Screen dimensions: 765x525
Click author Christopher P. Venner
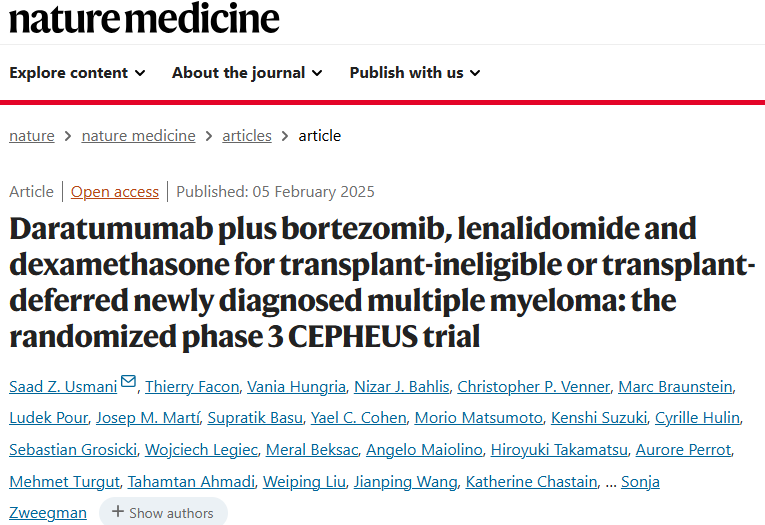[x=534, y=387]
